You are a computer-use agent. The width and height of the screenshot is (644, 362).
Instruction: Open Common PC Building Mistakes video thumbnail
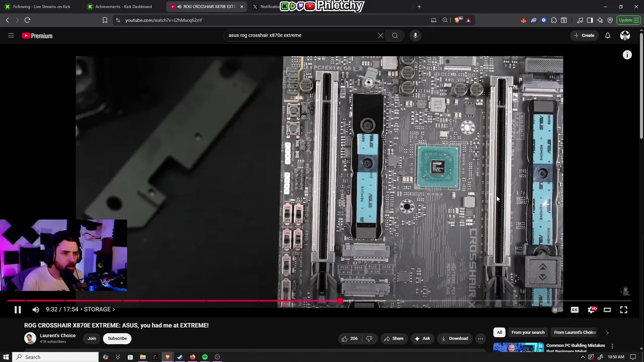coord(518,347)
